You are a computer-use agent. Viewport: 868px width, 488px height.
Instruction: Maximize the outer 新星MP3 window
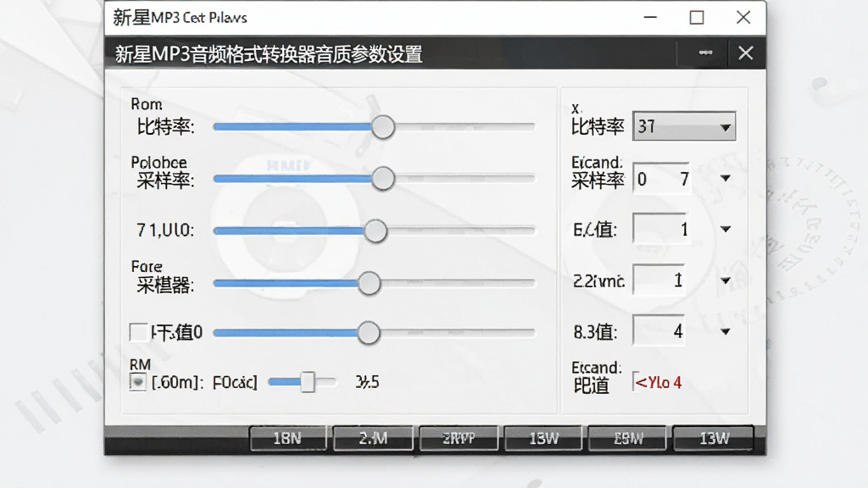tap(697, 18)
